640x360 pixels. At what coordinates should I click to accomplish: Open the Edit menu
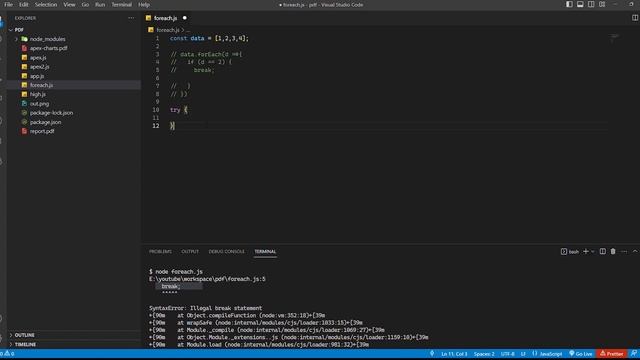[24, 4]
